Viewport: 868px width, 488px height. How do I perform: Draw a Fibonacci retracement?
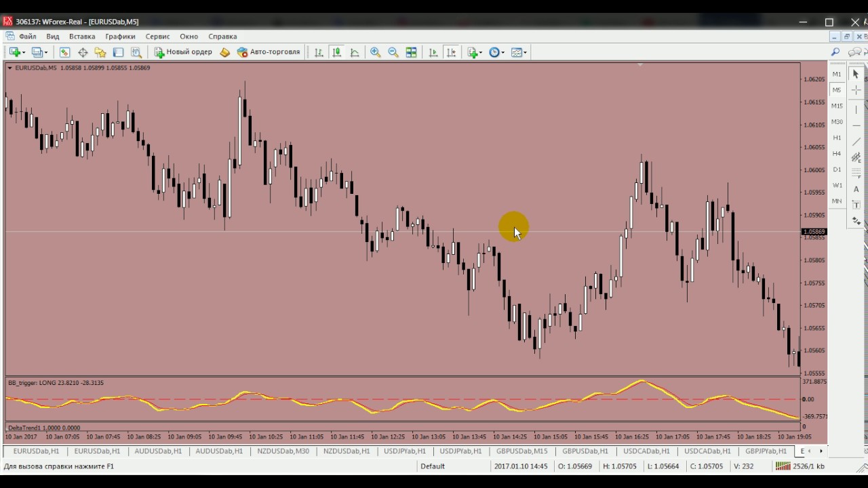click(x=856, y=173)
